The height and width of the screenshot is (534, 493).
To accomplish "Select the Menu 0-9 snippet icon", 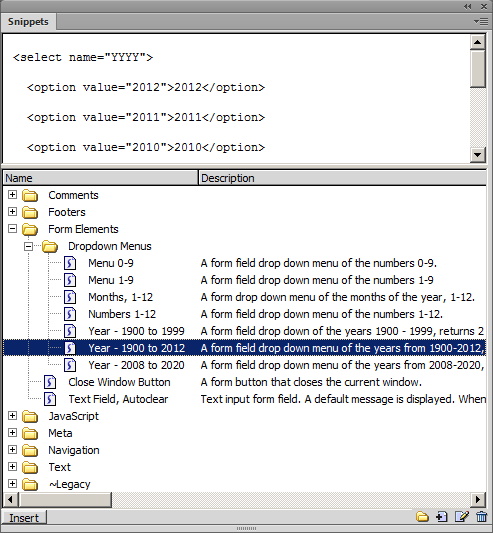I will tap(70, 263).
